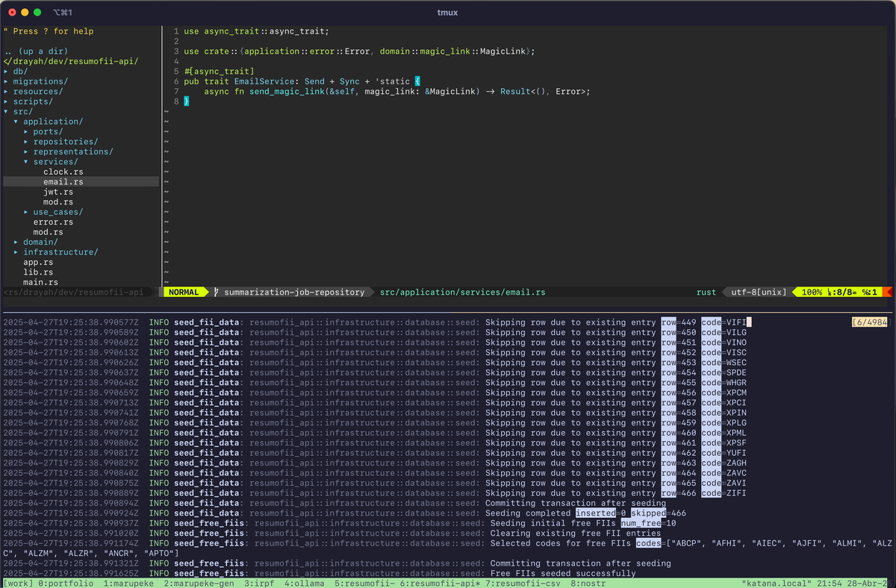
Task: Click 'Clearing existing free FII entries' log line
Action: pyautogui.click(x=332, y=534)
